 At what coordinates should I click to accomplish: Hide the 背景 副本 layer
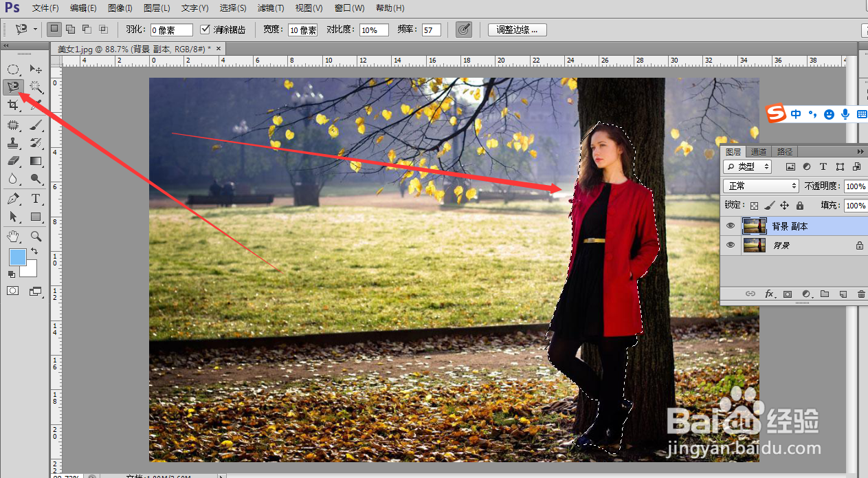pyautogui.click(x=731, y=226)
